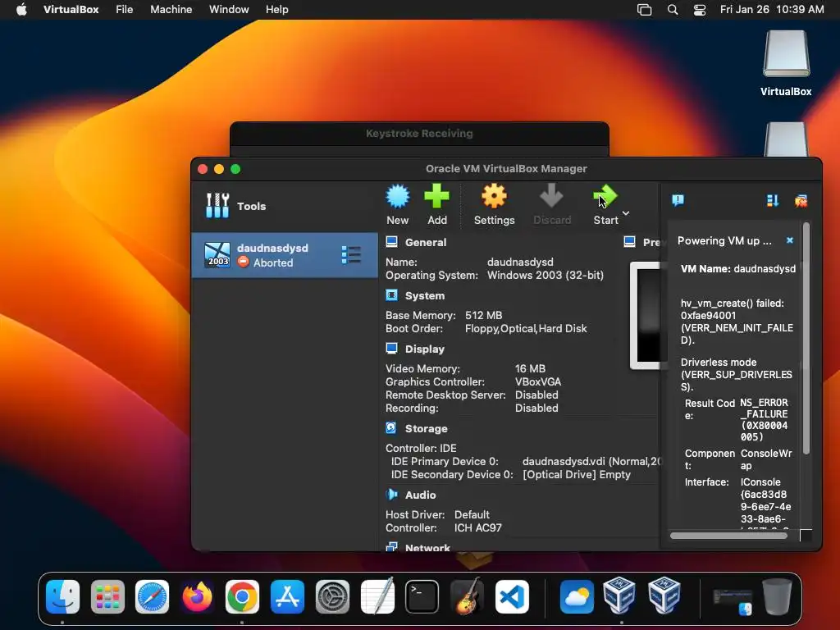
Task: Launch Visual Studio Code from the Dock
Action: 512,596
